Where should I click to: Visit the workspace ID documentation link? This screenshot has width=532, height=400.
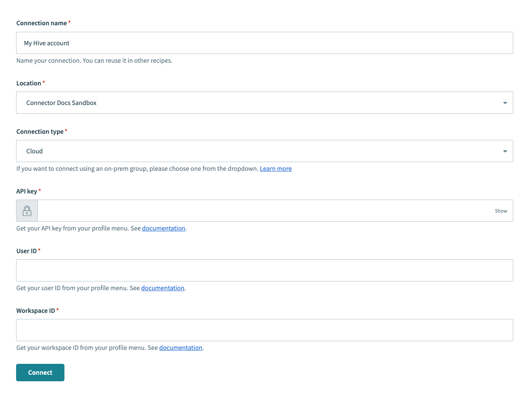[181, 348]
